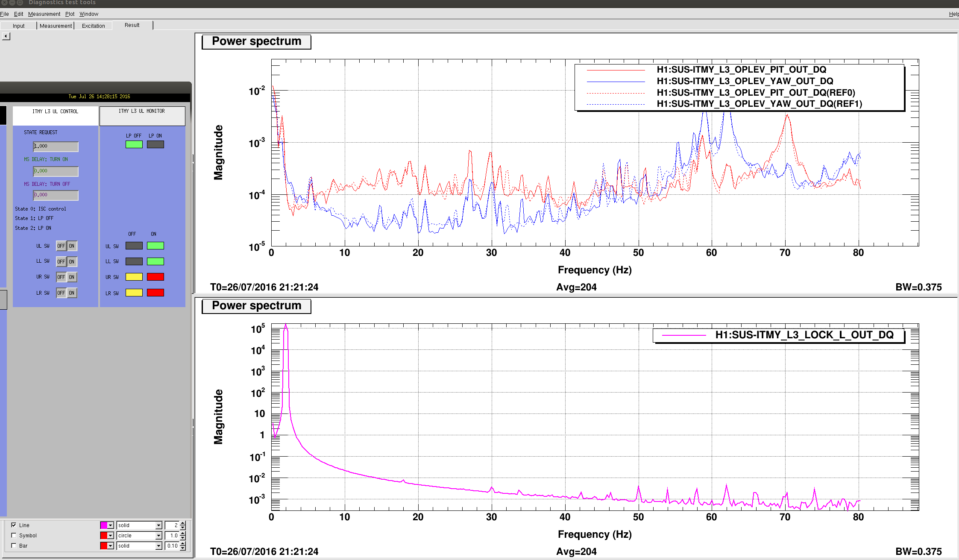Switch to the Input tab
This screenshot has width=959, height=560.
coord(18,26)
